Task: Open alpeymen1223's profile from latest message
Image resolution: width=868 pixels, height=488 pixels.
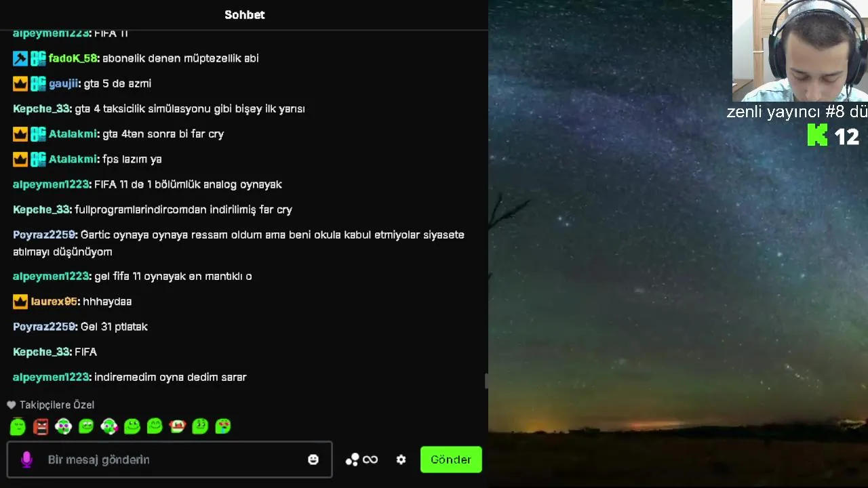Action: point(52,377)
